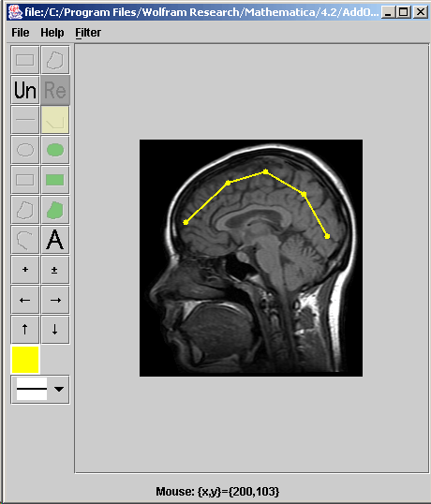431x504 pixels.
Task: Select the straight line drawing tool
Action: click(25, 120)
